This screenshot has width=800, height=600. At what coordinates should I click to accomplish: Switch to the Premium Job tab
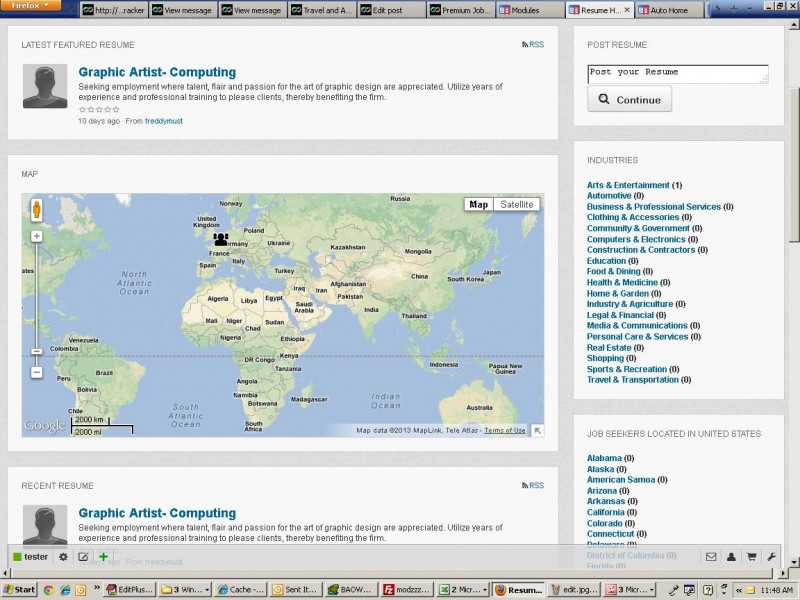[x=461, y=10]
